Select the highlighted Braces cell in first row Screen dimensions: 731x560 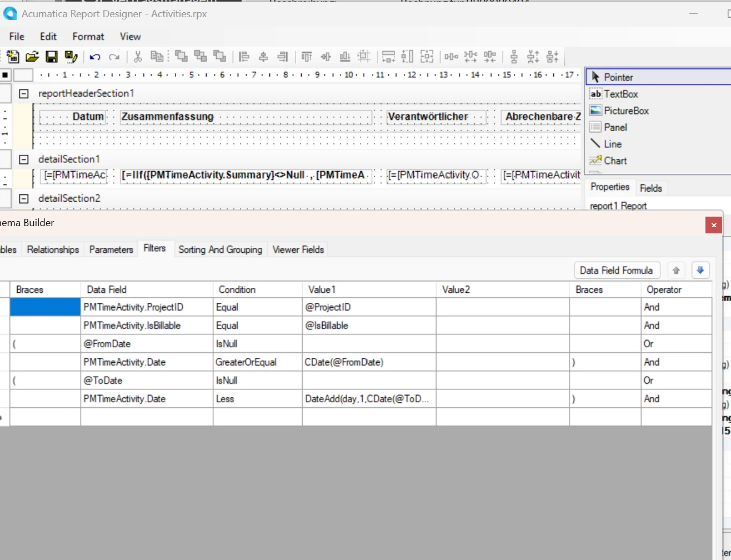coord(45,307)
